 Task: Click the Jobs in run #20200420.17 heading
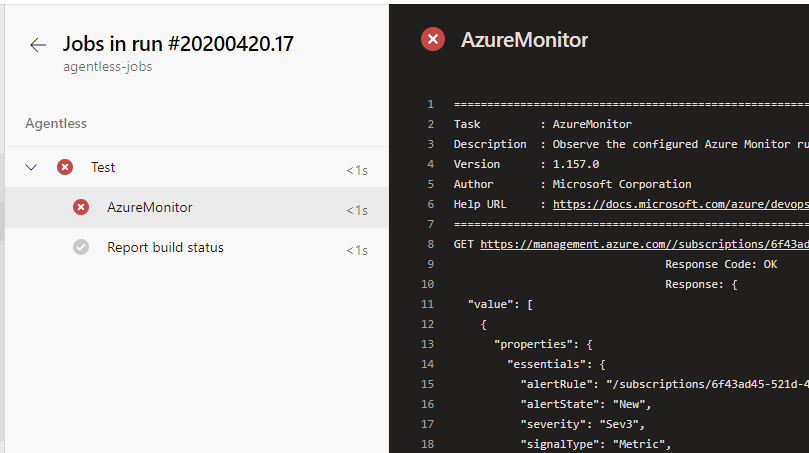(x=178, y=44)
